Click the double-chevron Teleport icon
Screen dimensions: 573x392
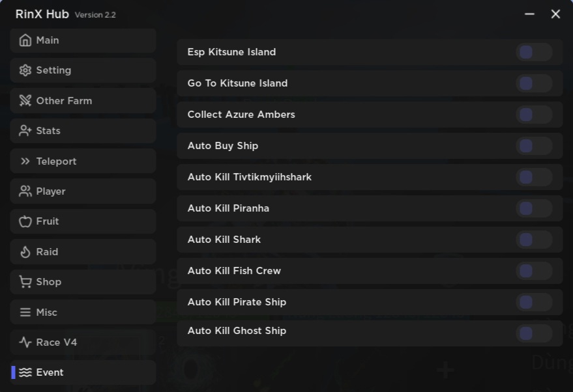click(25, 161)
